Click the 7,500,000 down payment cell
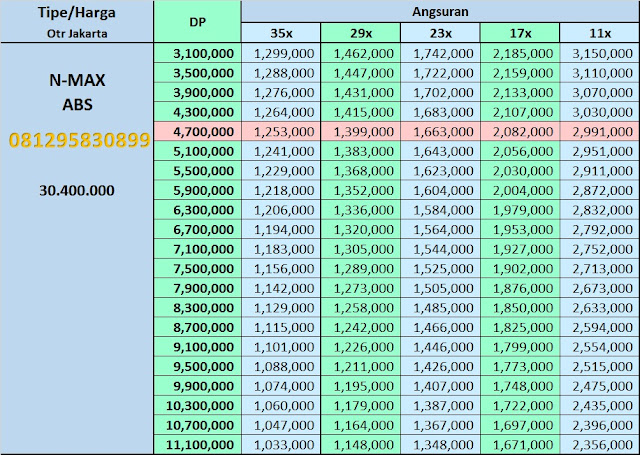640x455 pixels. click(198, 267)
